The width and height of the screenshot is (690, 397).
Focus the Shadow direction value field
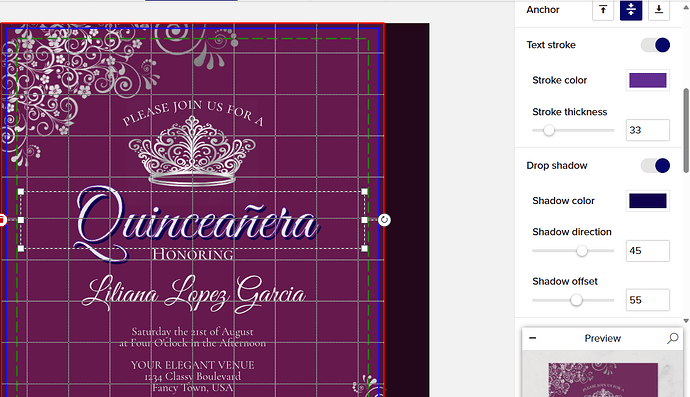(648, 251)
